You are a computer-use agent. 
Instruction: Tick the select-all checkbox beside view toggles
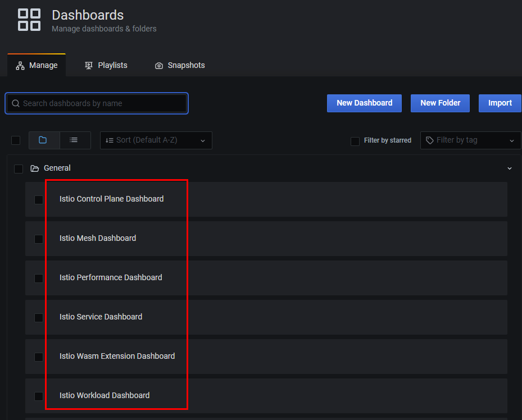[x=16, y=140]
